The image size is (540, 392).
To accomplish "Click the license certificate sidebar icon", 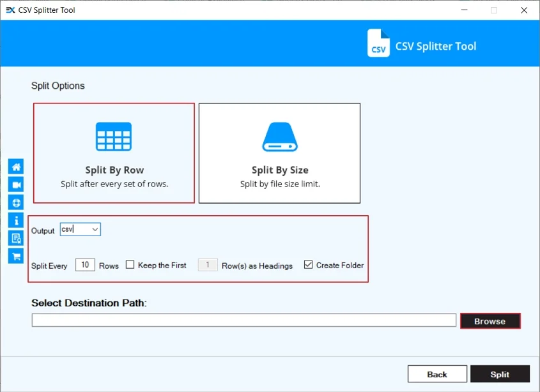I will 16,238.
